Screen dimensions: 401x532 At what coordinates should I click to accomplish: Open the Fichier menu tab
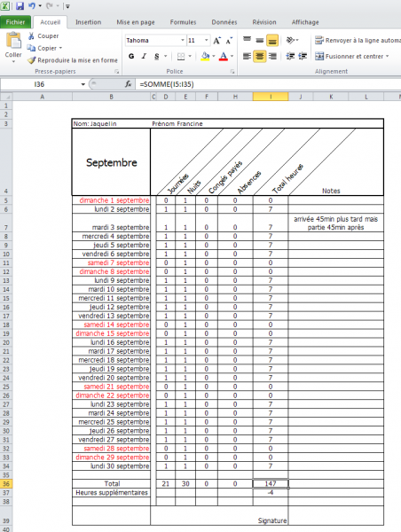coord(15,22)
